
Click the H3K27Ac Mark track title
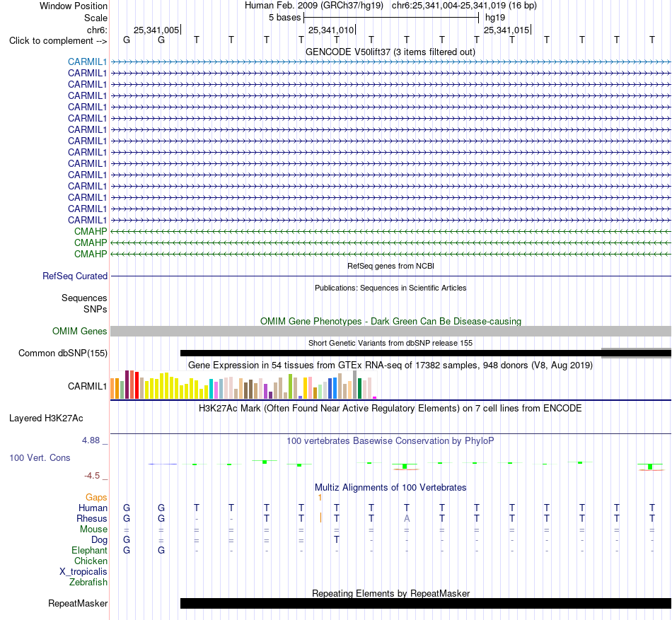pyautogui.click(x=390, y=408)
